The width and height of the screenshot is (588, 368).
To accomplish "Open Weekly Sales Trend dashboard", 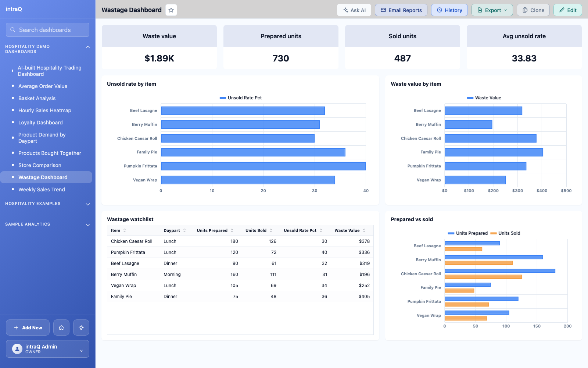I will coord(42,190).
